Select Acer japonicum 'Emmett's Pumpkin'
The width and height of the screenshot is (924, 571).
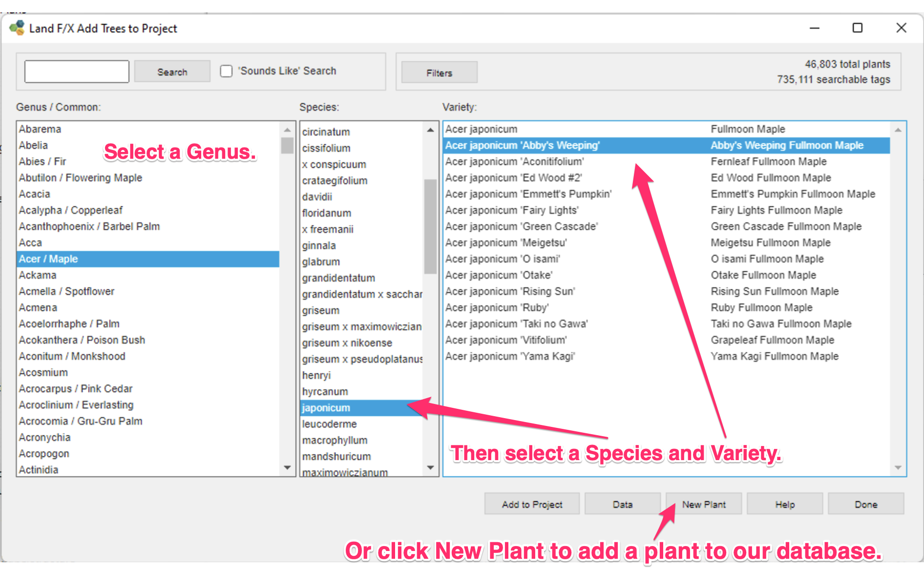(667, 194)
